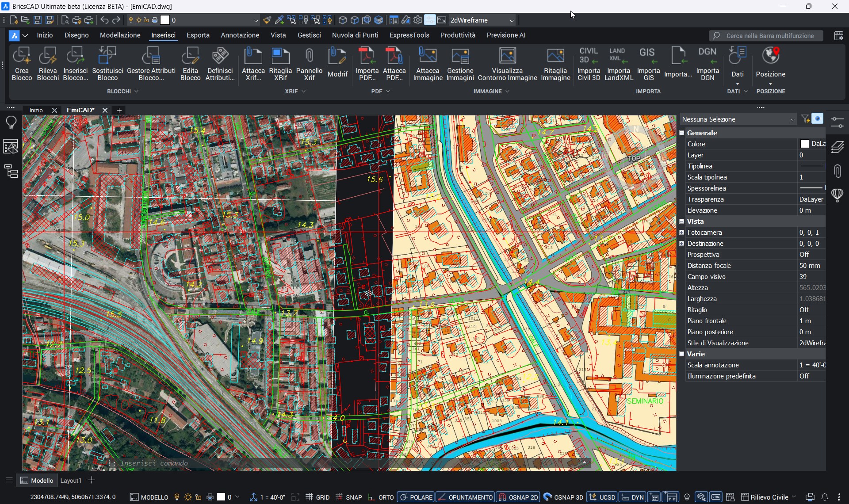The image size is (849, 504).
Task: Click the lightbulb tips icon in left sidebar
Action: (x=11, y=122)
